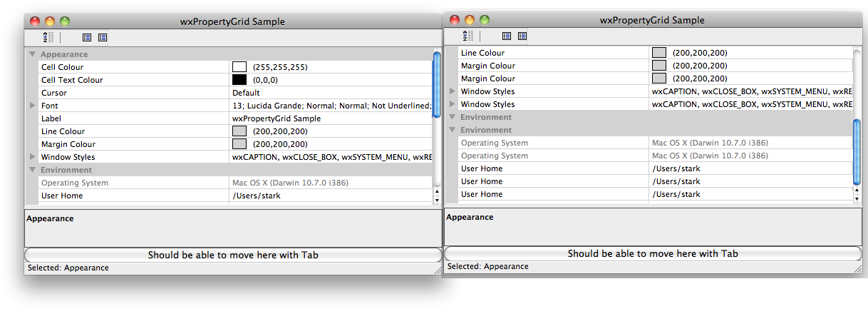Click 'Should be able to move here' button, left window
868x309 pixels.
(x=233, y=255)
